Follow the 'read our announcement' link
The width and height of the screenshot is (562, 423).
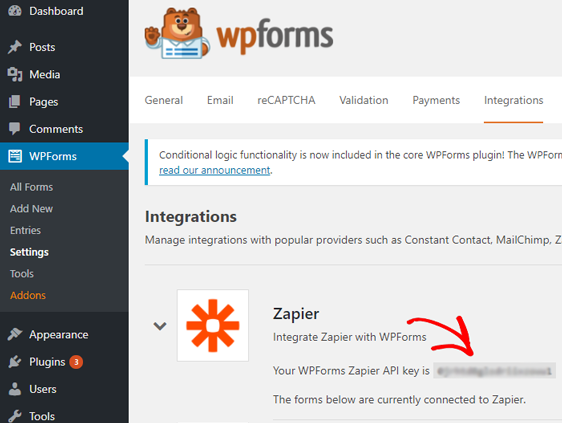pyautogui.click(x=215, y=170)
